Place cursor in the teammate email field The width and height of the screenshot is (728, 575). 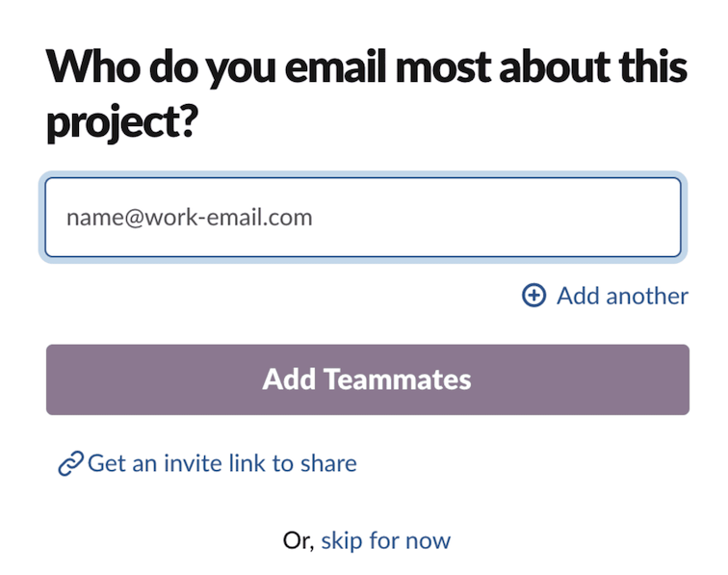pyautogui.click(x=363, y=218)
